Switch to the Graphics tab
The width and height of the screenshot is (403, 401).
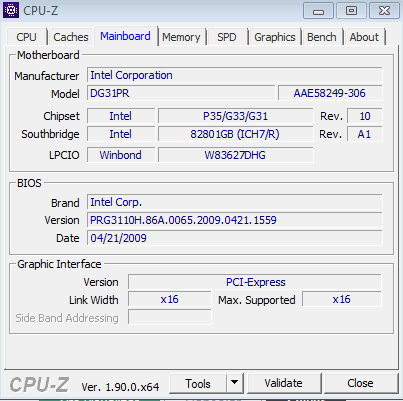[275, 37]
